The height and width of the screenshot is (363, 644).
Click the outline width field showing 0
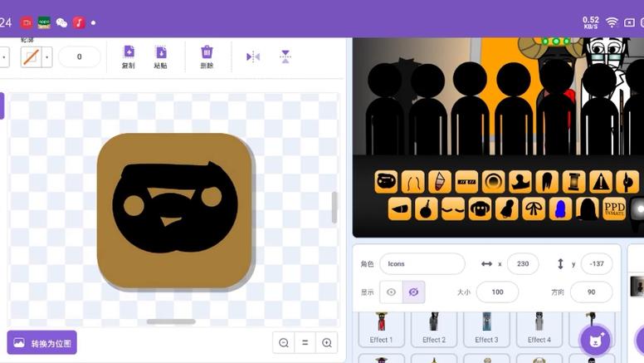pos(80,56)
